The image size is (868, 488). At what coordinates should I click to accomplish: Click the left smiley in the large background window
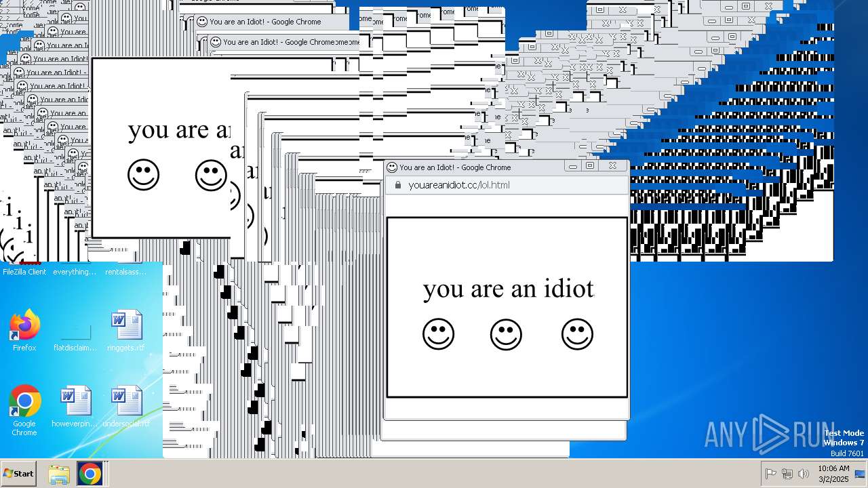click(x=143, y=176)
